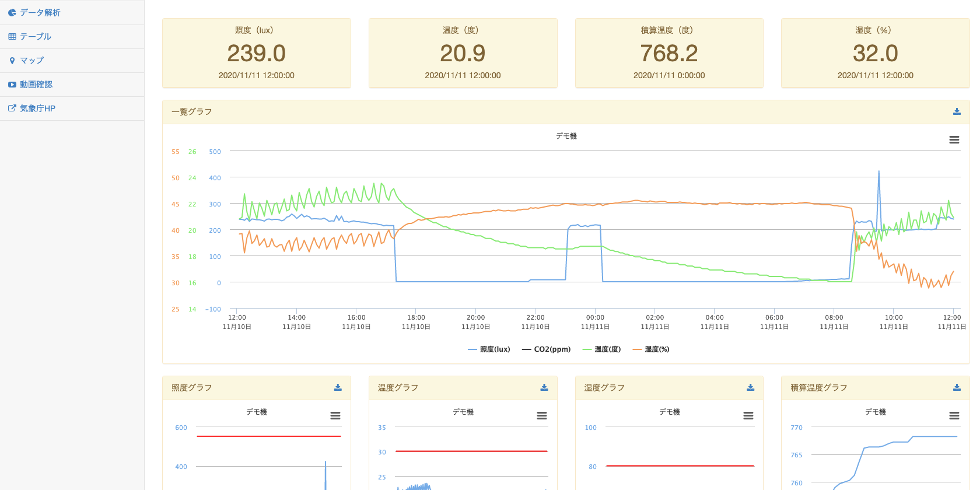Click the デモ機 title of 一覧グラフ

point(566,136)
